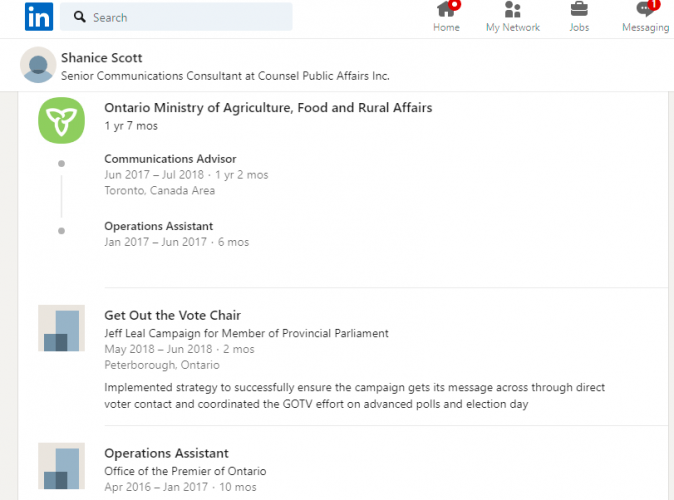Select Operations Assistant under Ontario Ministry
674x500 pixels.
[x=159, y=226]
